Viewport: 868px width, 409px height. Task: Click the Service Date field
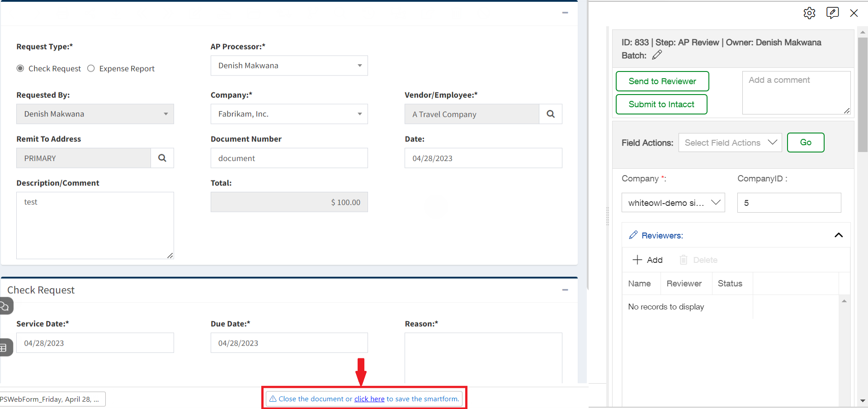95,343
